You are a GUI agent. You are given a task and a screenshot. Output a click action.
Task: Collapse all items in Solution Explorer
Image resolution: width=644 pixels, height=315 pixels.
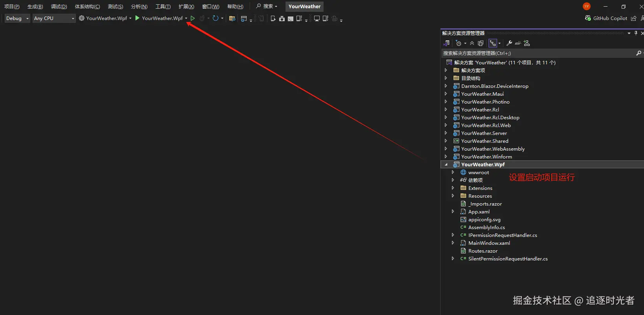pos(472,43)
